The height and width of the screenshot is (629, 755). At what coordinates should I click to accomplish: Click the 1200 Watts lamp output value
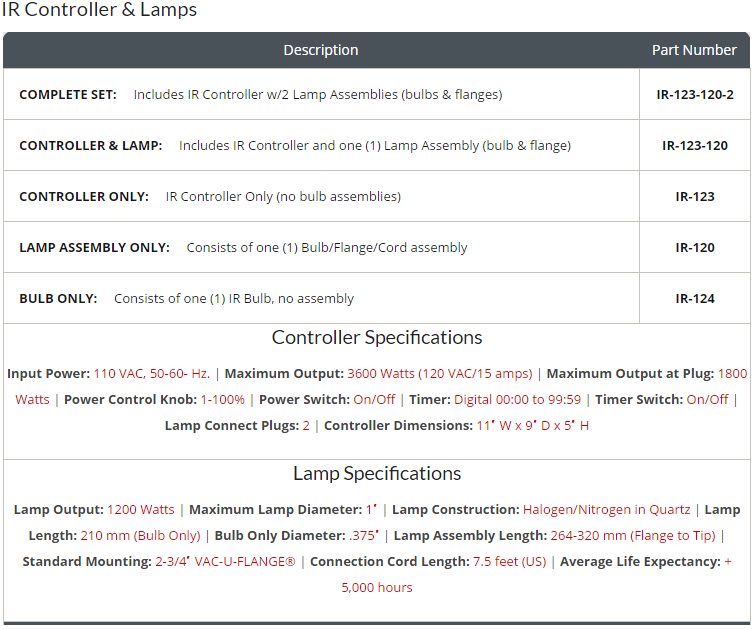[141, 510]
